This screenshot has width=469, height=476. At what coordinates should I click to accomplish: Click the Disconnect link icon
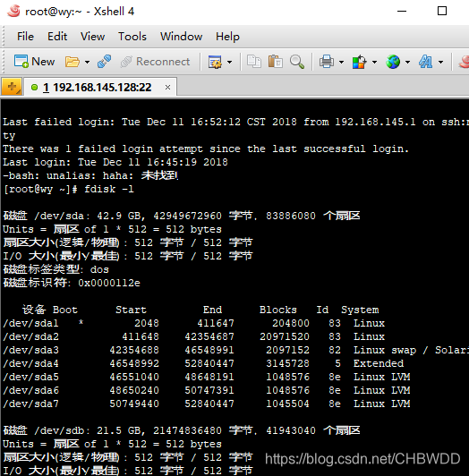click(104, 62)
